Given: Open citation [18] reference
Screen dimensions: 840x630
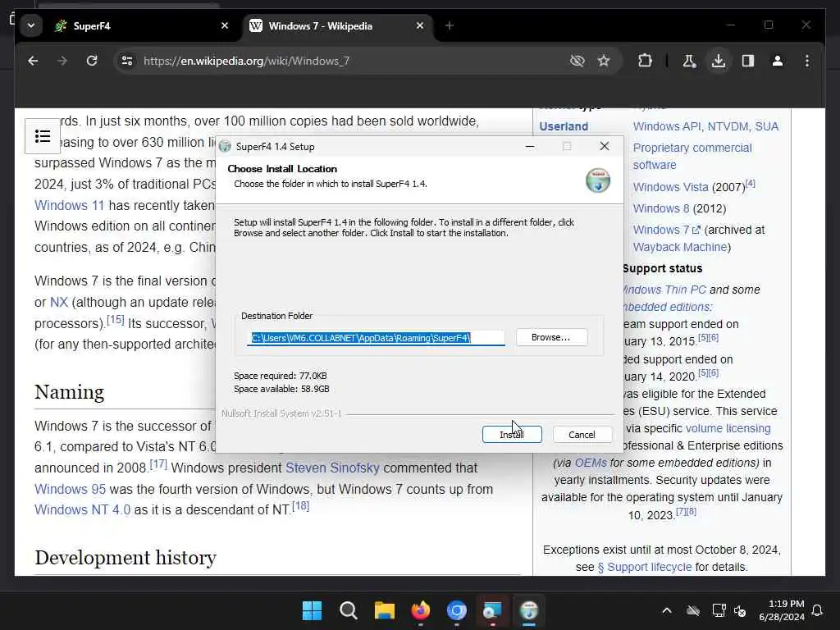Looking at the screenshot, I should tap(300, 505).
